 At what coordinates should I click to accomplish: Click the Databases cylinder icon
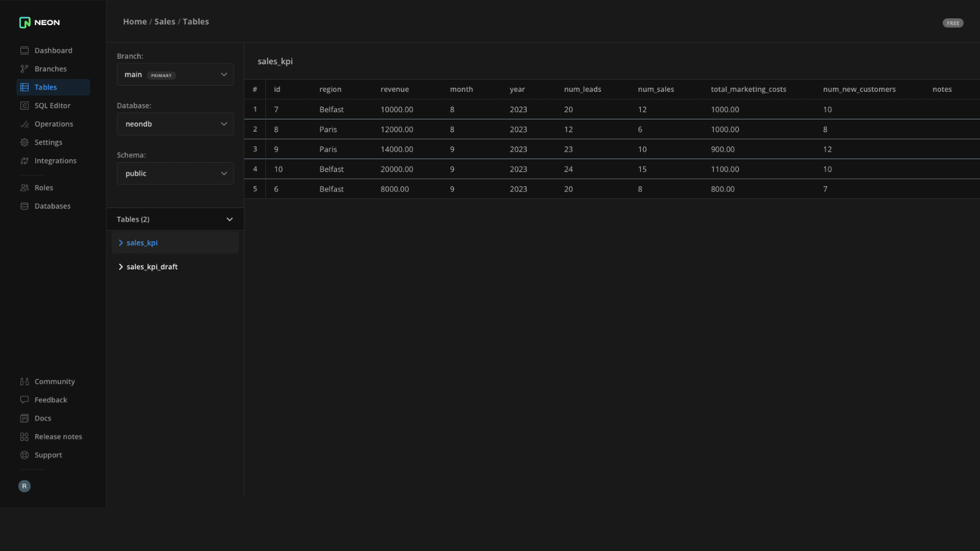[24, 206]
